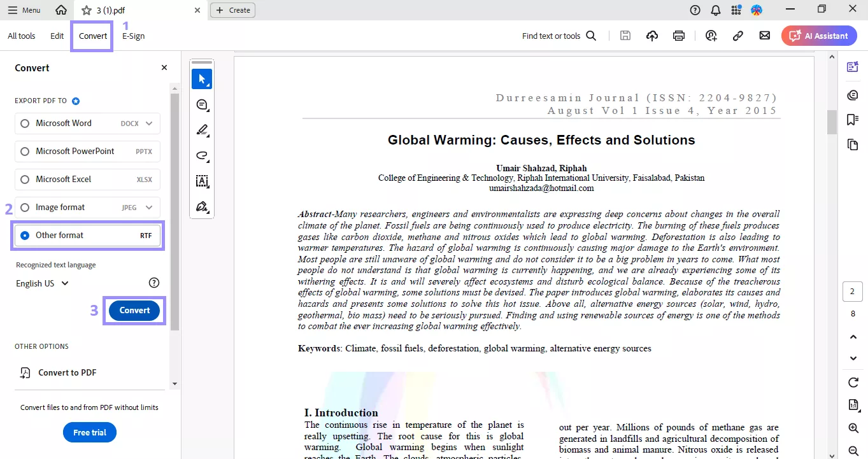Click the language help question icon

[154, 283]
